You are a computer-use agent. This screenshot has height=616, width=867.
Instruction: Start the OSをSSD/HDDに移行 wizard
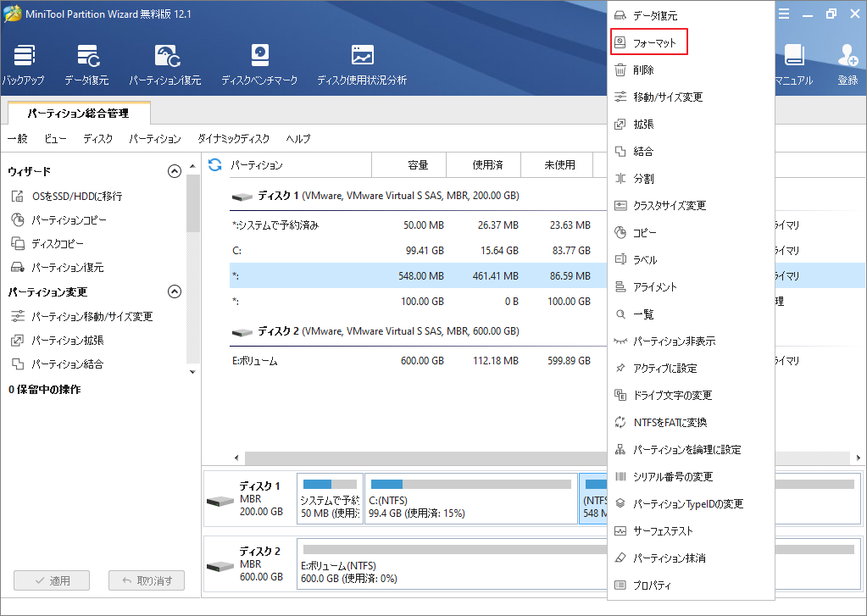[76, 196]
